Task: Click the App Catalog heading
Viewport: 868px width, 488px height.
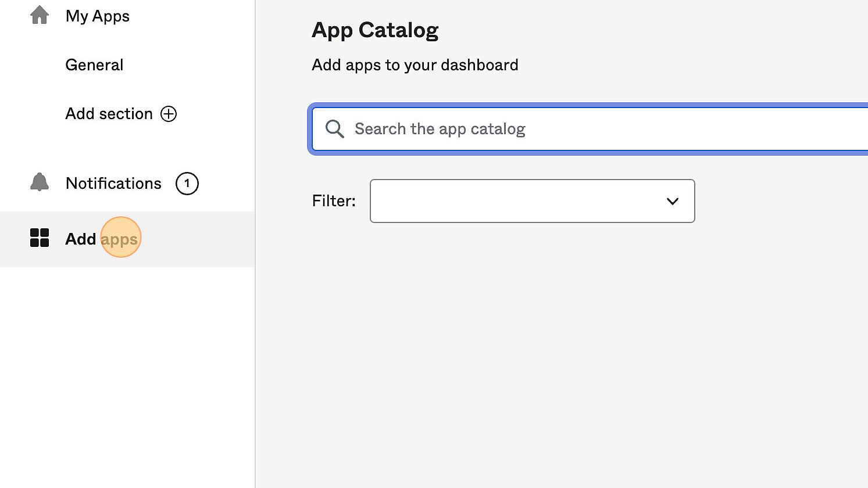Action: coord(375,30)
